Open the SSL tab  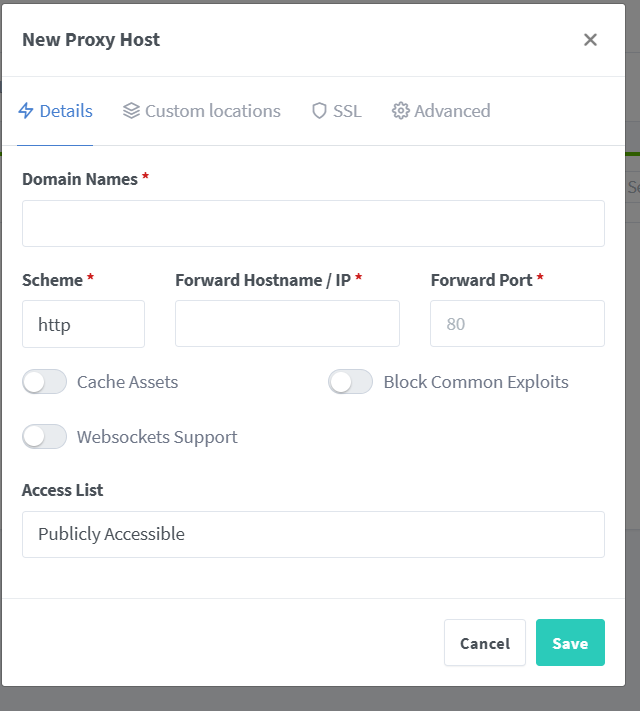[x=337, y=111]
